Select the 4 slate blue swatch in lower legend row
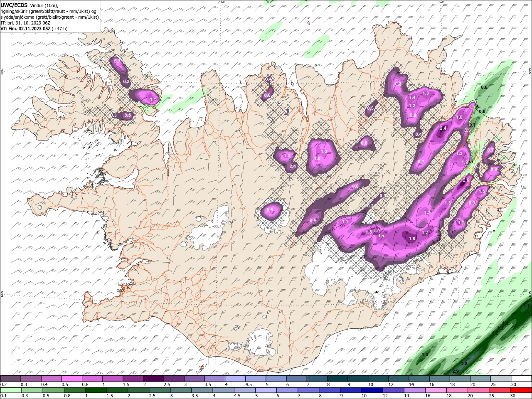This screenshot has width=532, height=399. click(223, 390)
